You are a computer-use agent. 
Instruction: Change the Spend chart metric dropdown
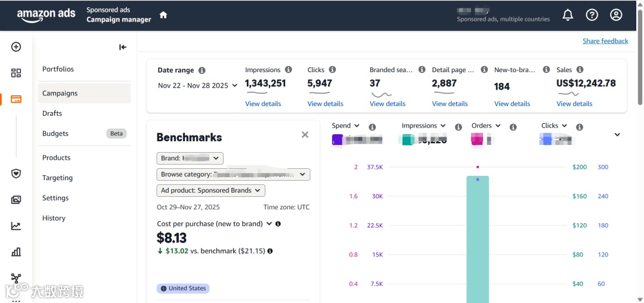coord(345,126)
